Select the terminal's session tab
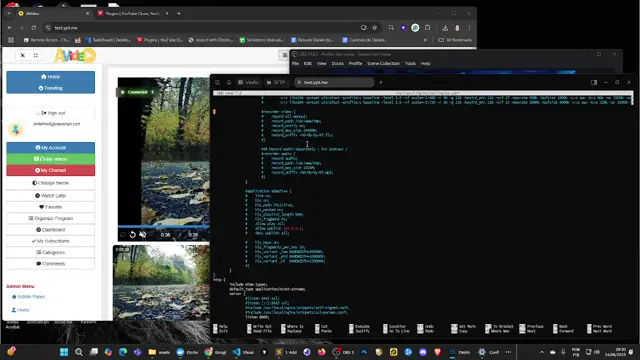Image resolution: width=640 pixels, height=360 pixels. coord(334,82)
